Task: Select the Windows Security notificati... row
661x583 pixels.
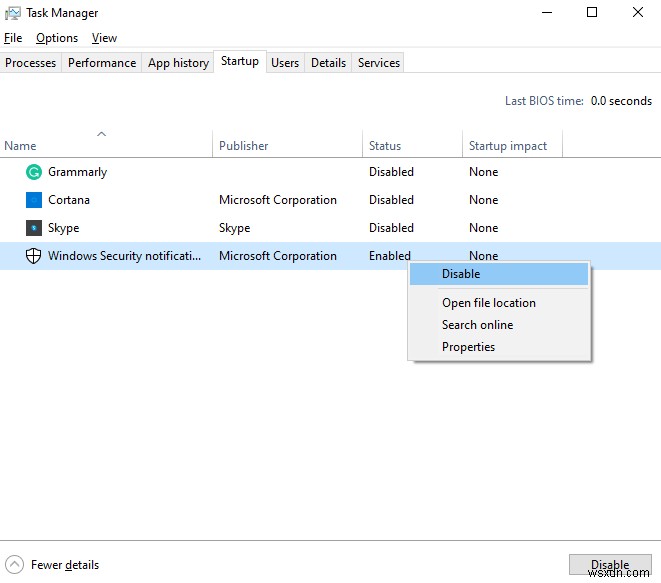Action: point(330,256)
